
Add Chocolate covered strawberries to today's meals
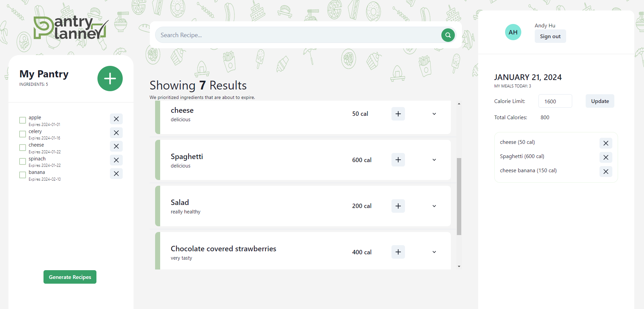(398, 252)
